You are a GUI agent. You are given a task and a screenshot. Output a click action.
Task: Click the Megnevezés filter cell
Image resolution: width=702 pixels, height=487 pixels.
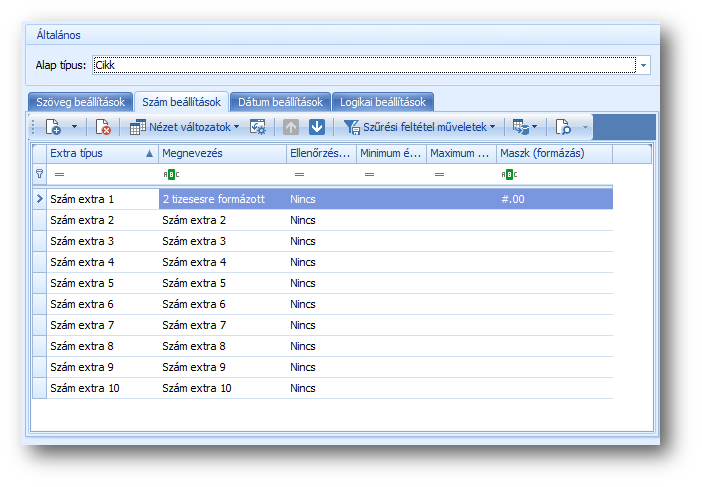coord(222,173)
